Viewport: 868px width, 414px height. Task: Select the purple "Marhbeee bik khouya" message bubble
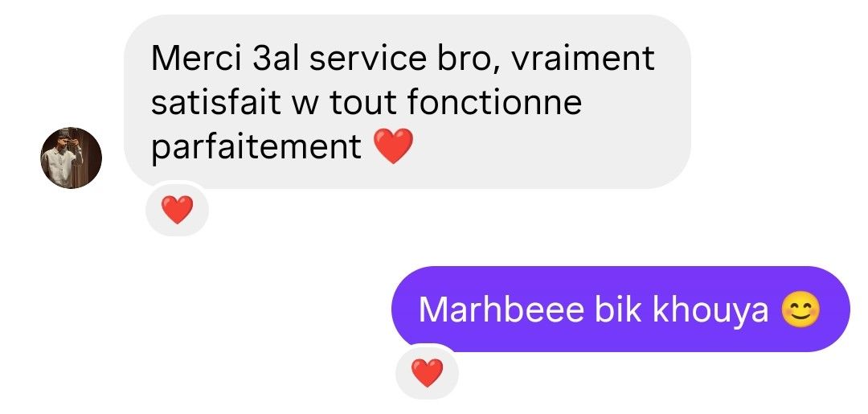(620, 309)
